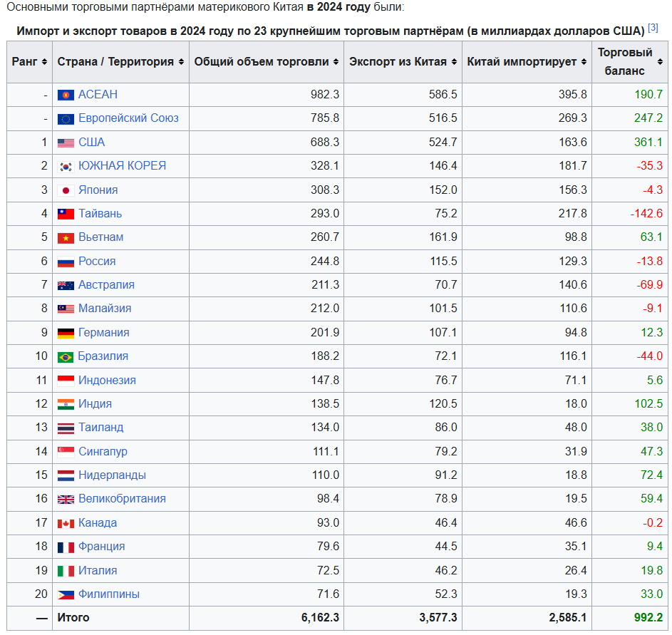Sort by Страна / Территория column
The width and height of the screenshot is (672, 635).
coord(181,62)
